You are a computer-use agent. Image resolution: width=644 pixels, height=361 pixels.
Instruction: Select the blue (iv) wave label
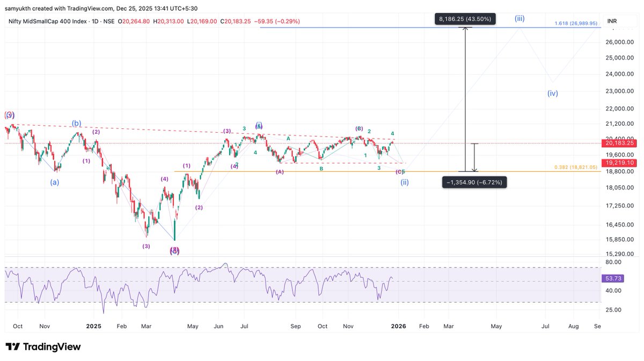point(553,93)
